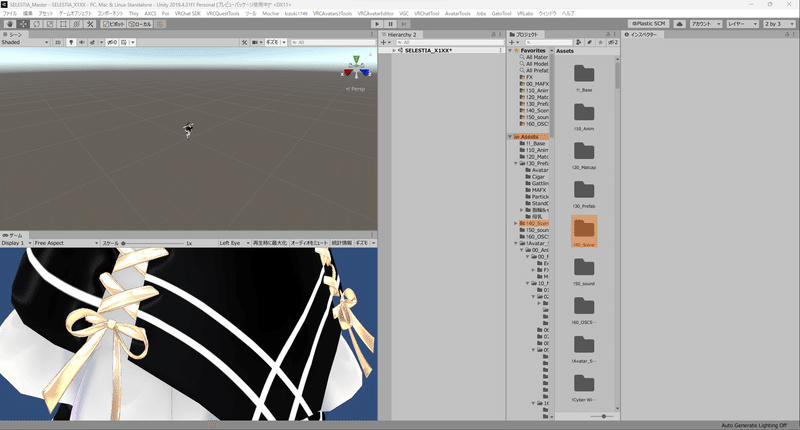Toggle 2D view mode in Scene
The width and height of the screenshot is (800, 430).
click(58, 42)
